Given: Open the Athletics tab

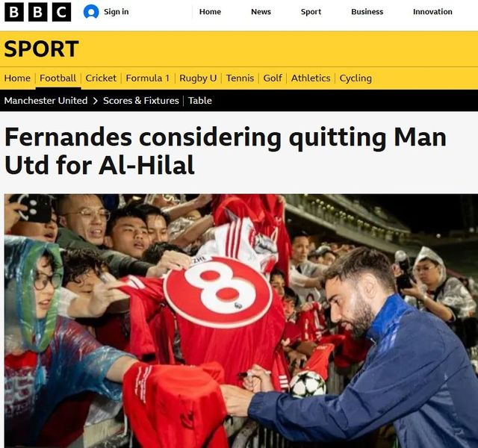Looking at the screenshot, I should 311,78.
